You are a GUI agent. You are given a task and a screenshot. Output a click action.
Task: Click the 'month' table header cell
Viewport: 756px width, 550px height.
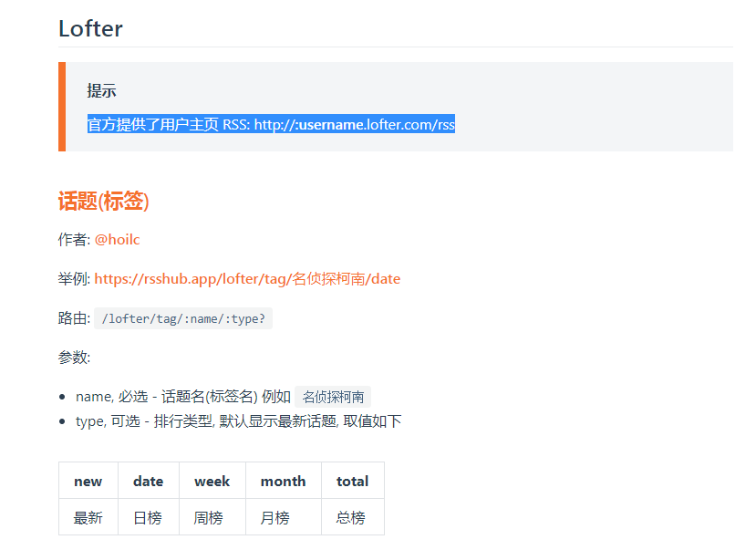pos(284,481)
